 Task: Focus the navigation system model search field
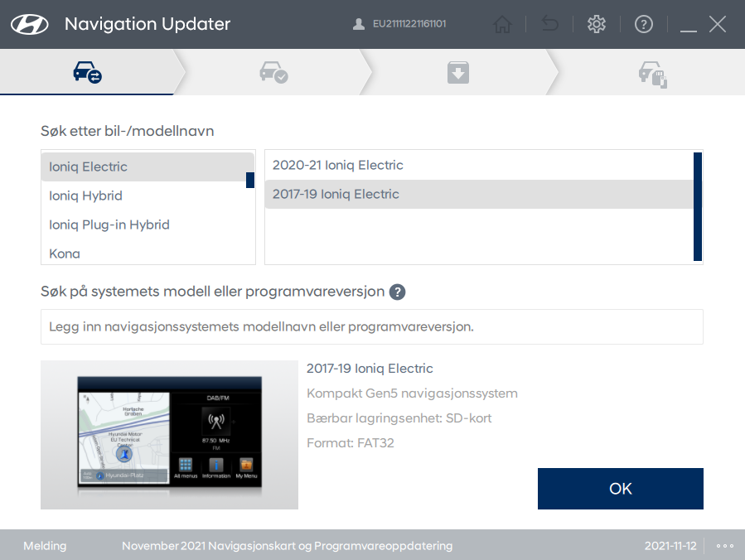(x=371, y=326)
